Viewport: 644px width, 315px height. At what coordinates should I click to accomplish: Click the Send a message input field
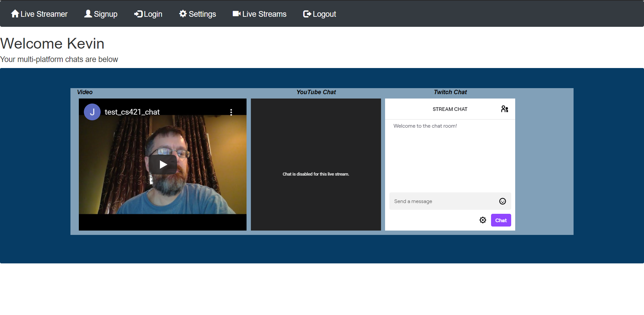(436, 201)
